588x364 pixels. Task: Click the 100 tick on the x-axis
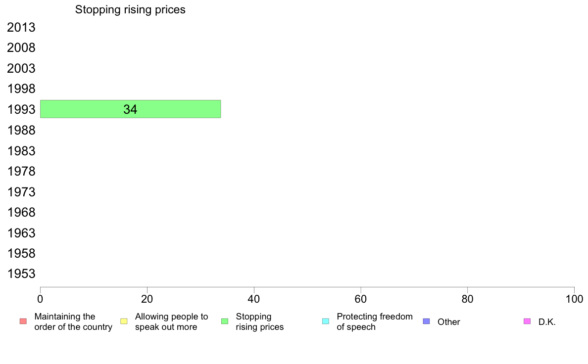574,299
